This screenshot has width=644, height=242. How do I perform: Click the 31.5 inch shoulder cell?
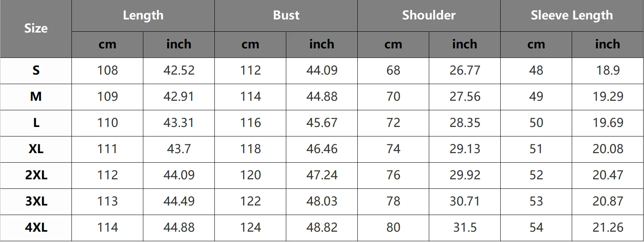pos(465,228)
